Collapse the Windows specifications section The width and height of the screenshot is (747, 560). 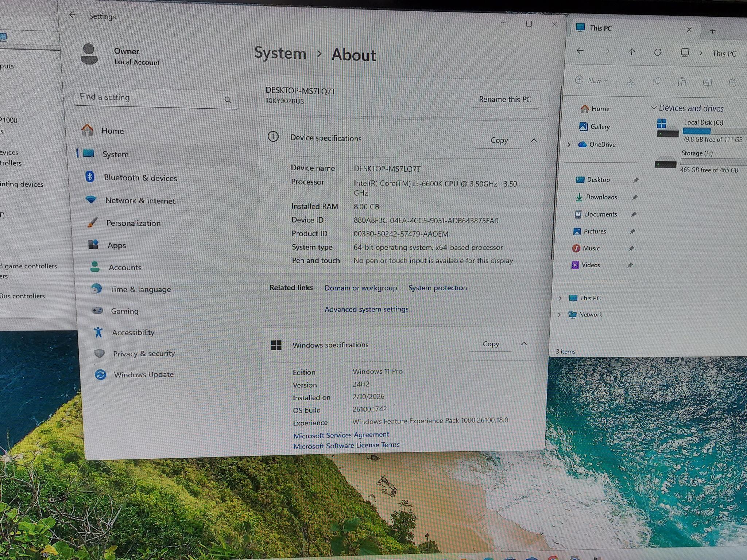[524, 344]
